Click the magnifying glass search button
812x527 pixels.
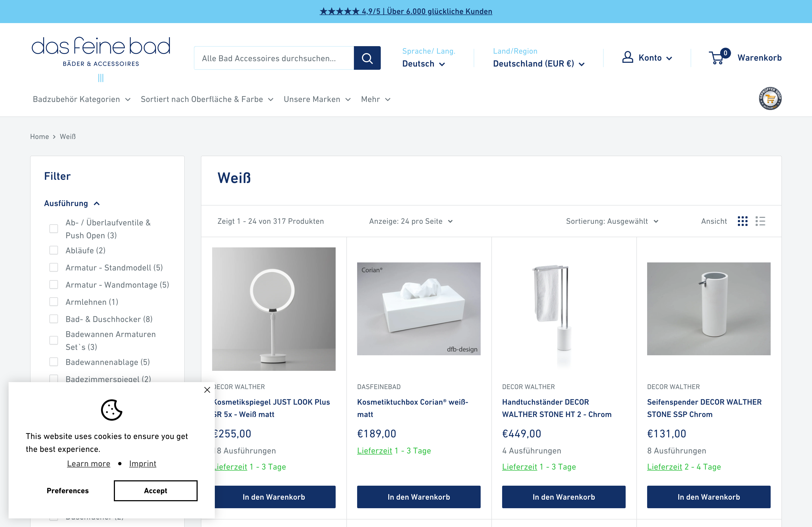(x=367, y=58)
